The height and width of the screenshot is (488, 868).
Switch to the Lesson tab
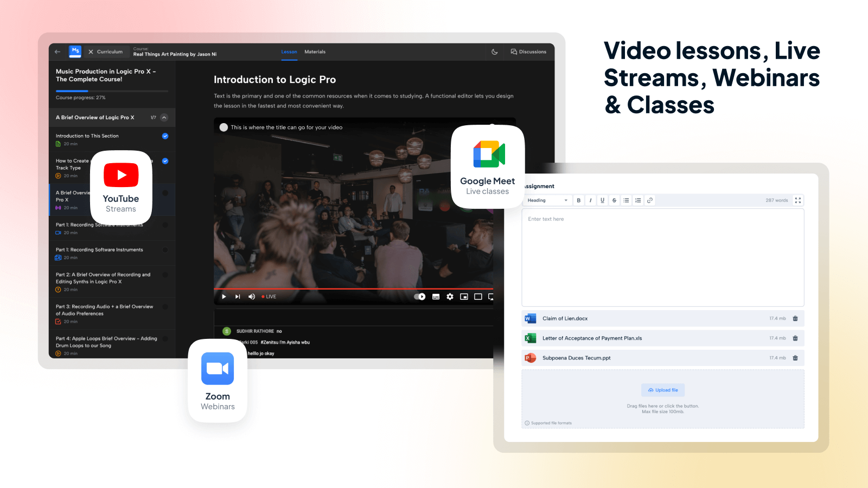tap(289, 52)
